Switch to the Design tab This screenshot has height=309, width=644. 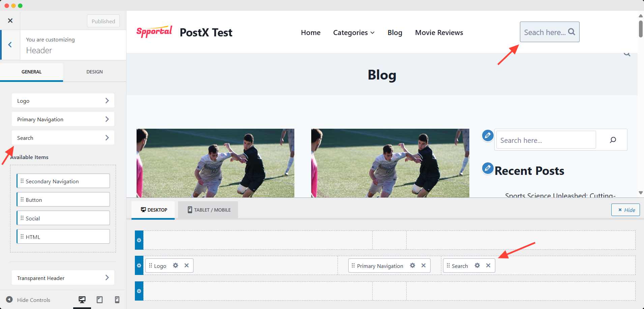(94, 72)
